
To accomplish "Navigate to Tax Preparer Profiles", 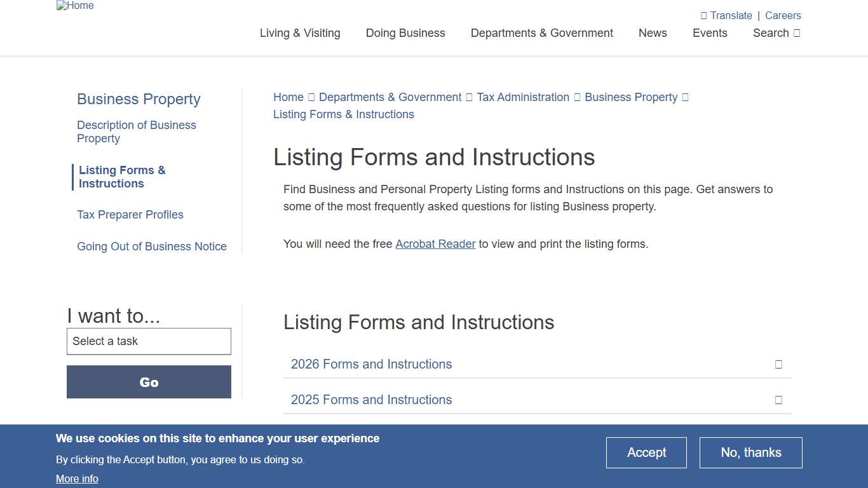I will (x=130, y=215).
